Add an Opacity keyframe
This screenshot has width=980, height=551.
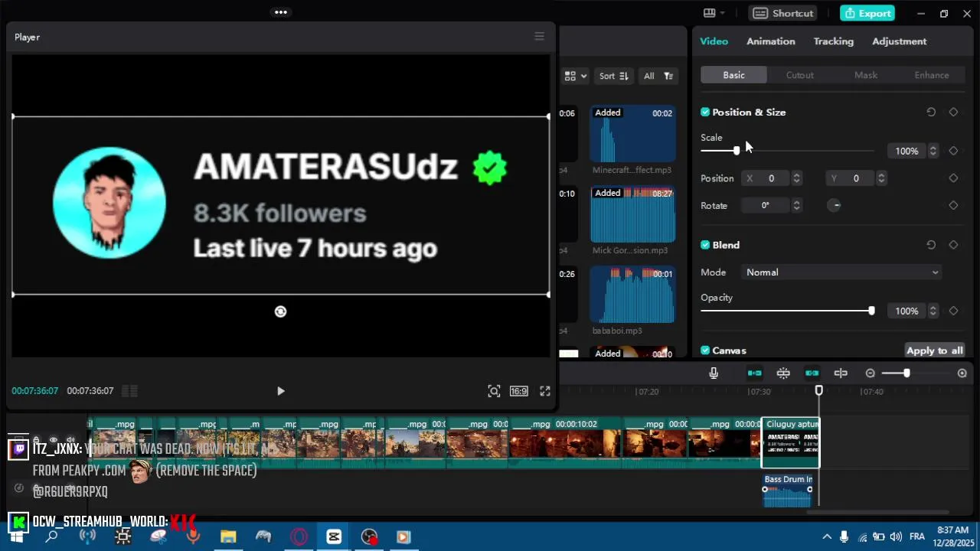click(953, 311)
